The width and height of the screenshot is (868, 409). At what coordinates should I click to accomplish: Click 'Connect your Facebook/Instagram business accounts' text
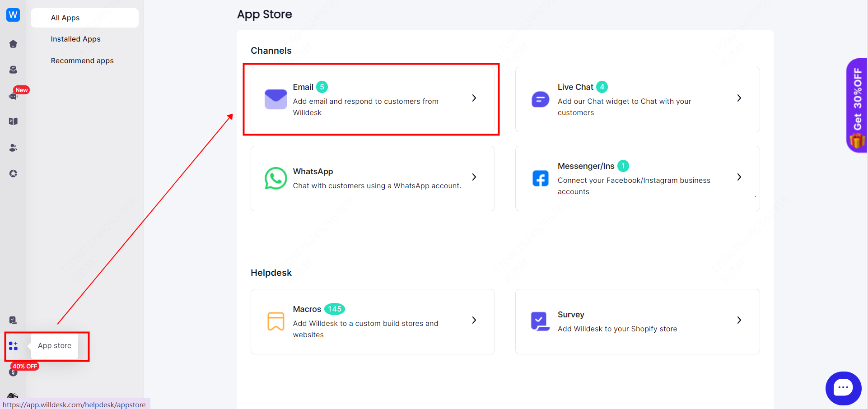[x=634, y=186]
